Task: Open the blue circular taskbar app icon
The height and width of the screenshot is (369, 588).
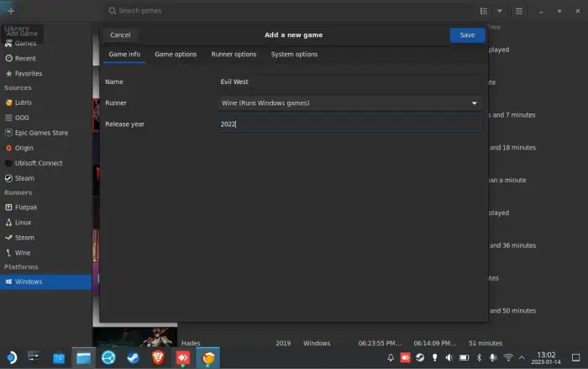Action: click(108, 358)
